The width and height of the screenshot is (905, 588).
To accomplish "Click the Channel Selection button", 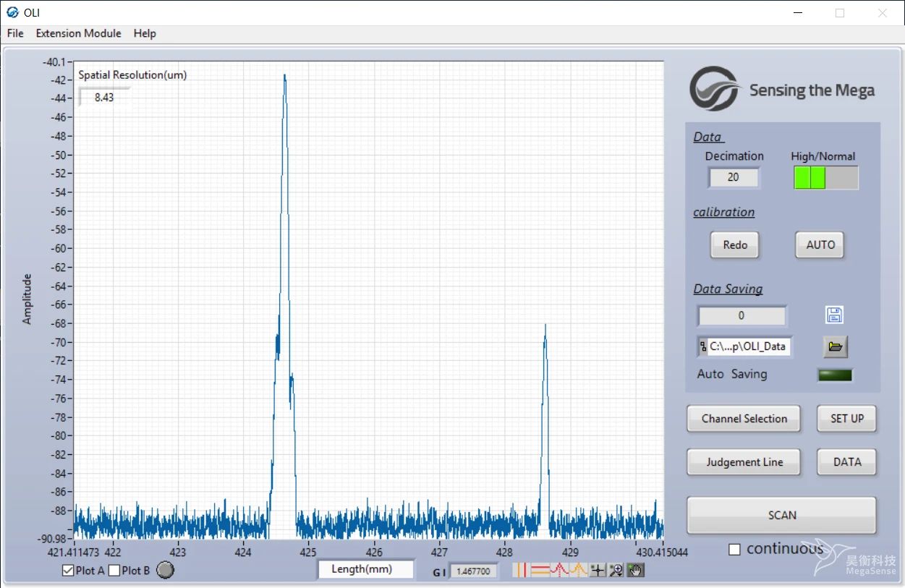I will [744, 419].
